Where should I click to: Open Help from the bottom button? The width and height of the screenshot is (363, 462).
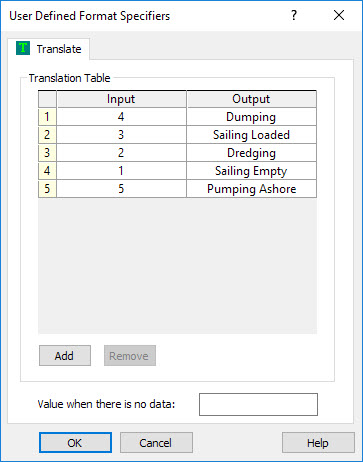point(318,443)
